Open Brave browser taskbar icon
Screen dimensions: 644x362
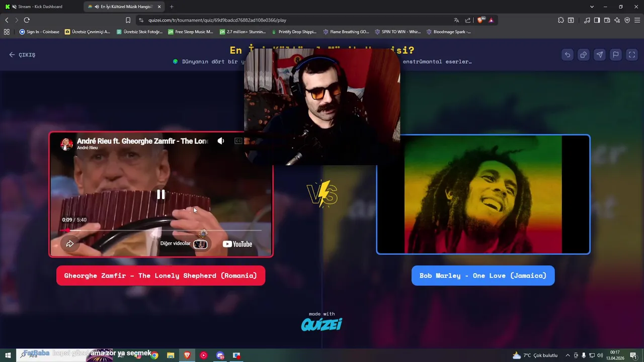pos(187,355)
